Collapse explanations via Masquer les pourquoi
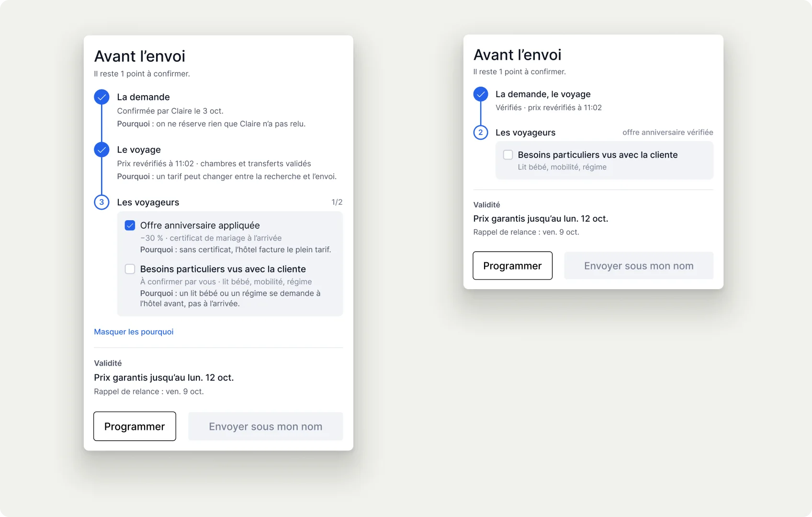The width and height of the screenshot is (812, 517). (x=134, y=332)
